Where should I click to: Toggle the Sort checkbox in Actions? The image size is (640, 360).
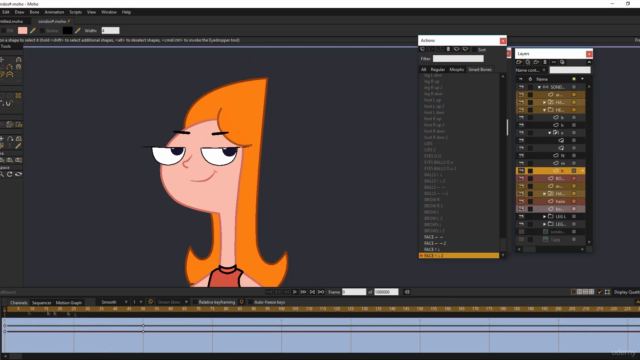(474, 49)
